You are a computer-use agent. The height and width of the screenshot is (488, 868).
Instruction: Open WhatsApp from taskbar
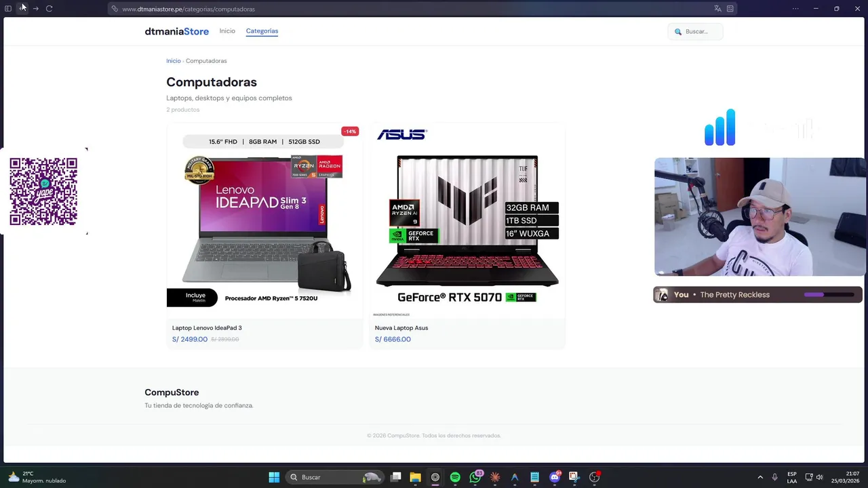click(475, 477)
